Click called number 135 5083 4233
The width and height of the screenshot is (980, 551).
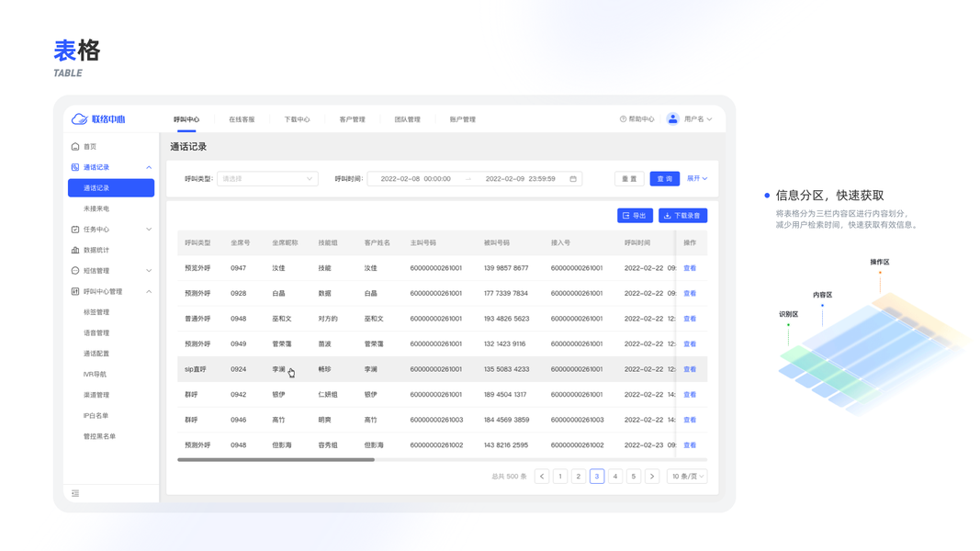tap(506, 369)
